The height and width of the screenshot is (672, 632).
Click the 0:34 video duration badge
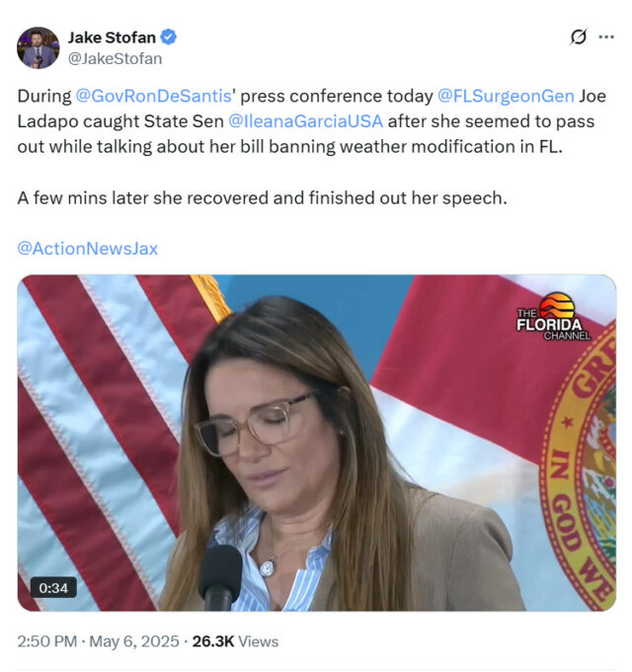(53, 587)
